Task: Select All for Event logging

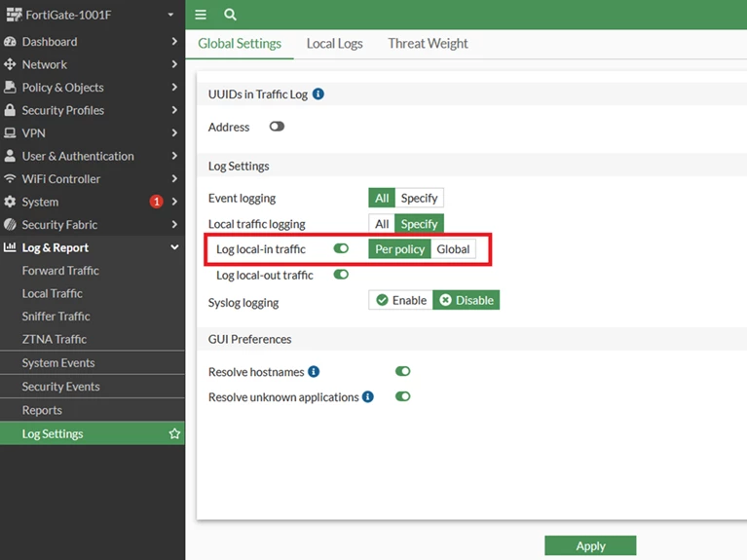Action: 382,198
